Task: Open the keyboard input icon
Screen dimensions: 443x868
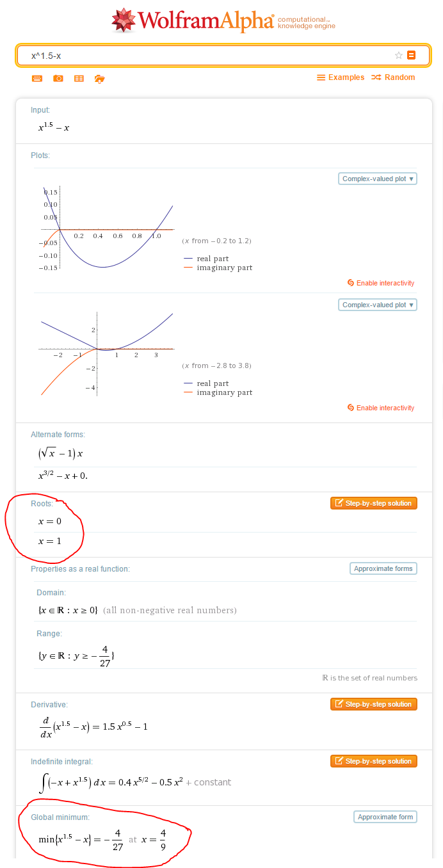Action: pyautogui.click(x=37, y=78)
